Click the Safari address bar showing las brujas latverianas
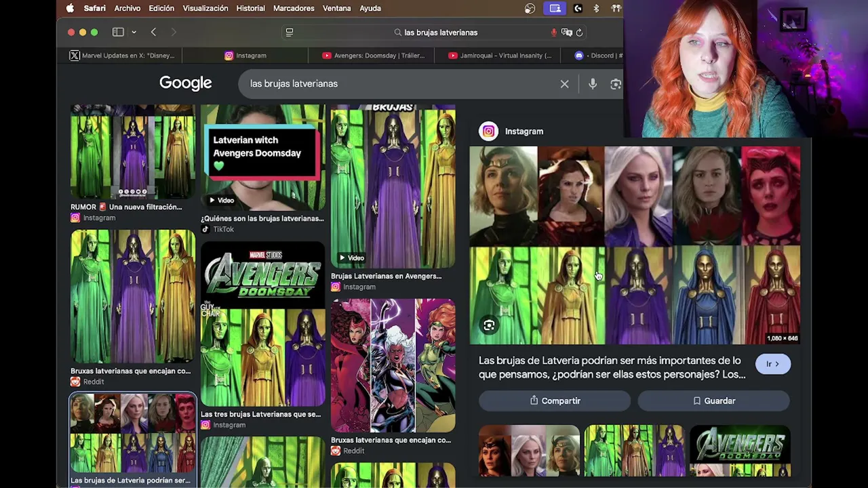The height and width of the screenshot is (488, 868). click(434, 32)
